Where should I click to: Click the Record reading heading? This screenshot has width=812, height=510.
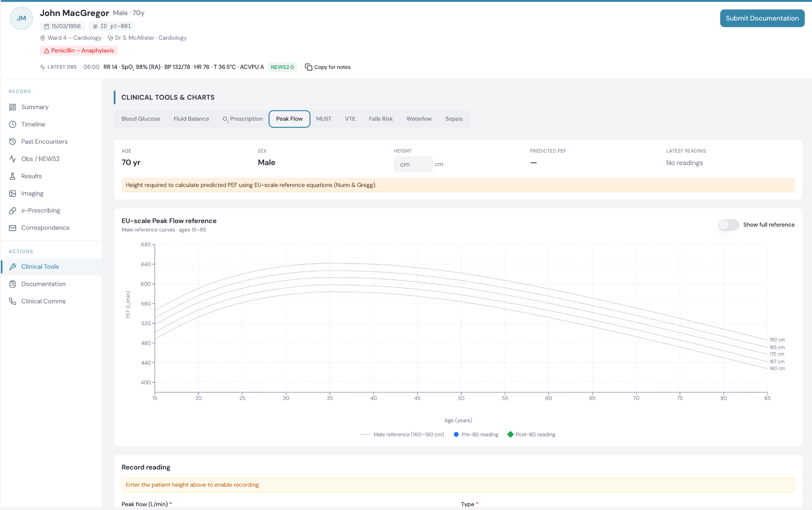pos(146,467)
